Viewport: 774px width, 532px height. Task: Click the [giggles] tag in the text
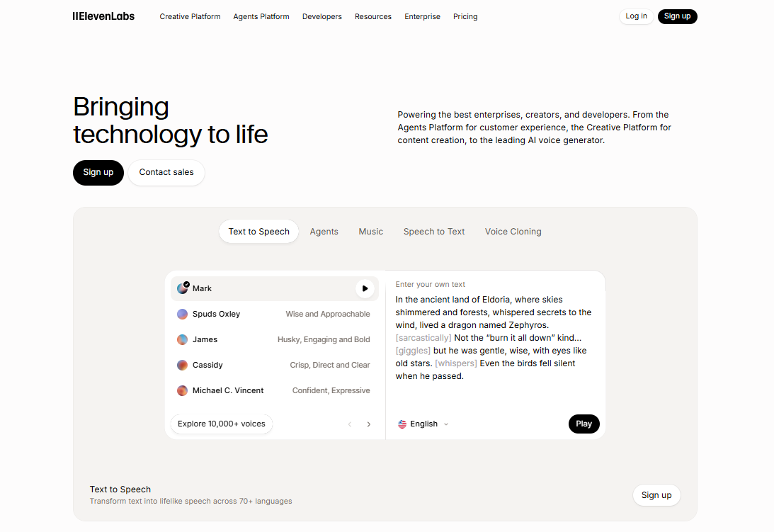413,351
